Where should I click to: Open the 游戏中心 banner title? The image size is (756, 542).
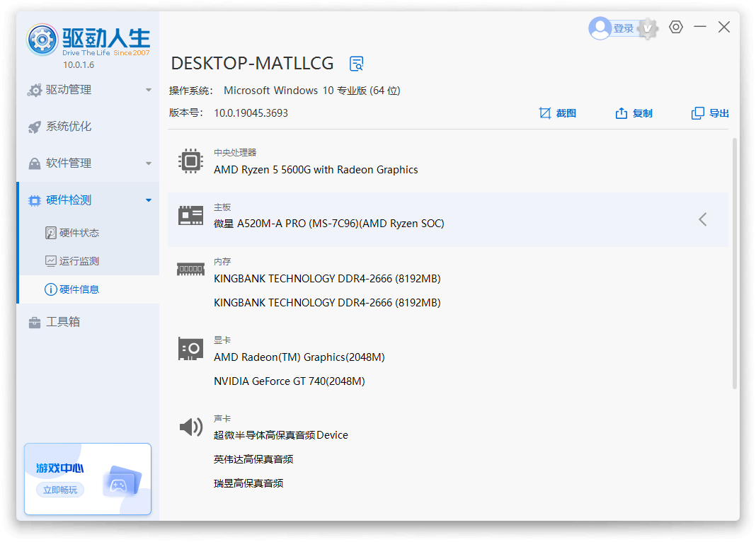pos(59,468)
